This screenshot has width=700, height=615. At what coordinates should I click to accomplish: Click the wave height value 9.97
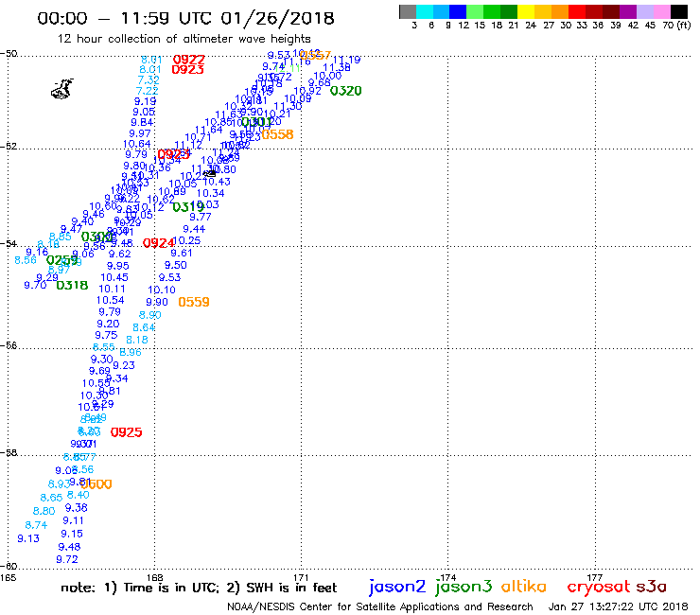point(140,133)
